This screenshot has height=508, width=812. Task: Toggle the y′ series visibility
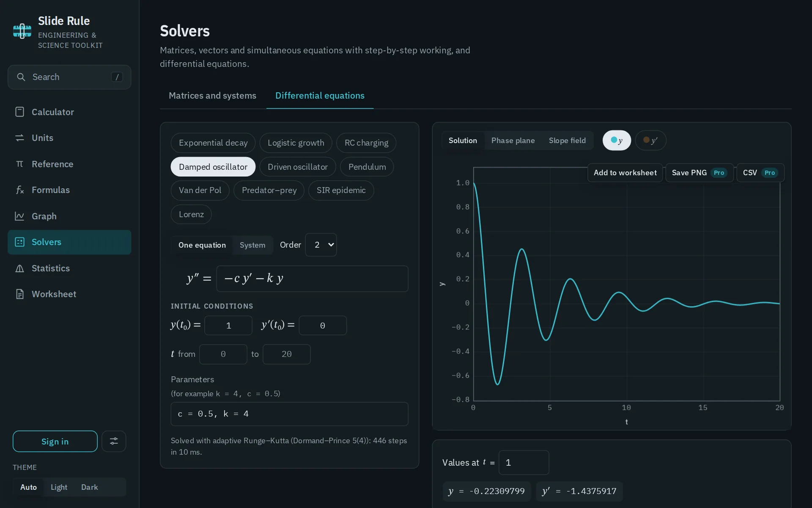(650, 141)
